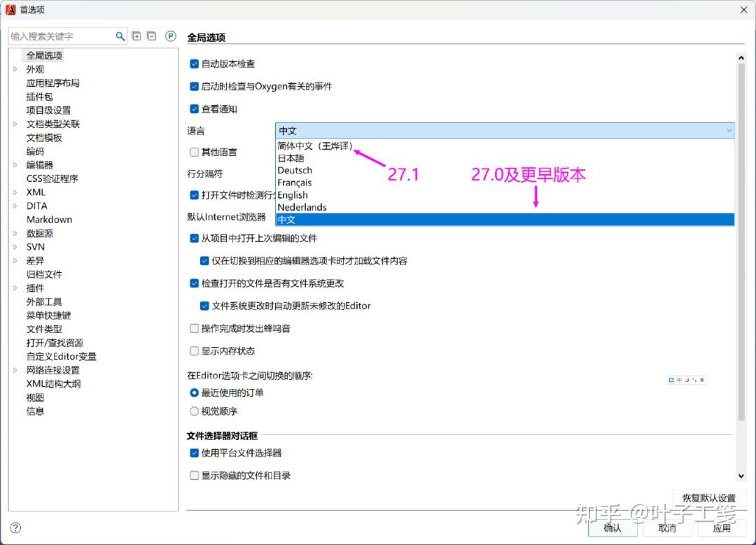Select the 最近使用的订单 radio button

tap(195, 392)
